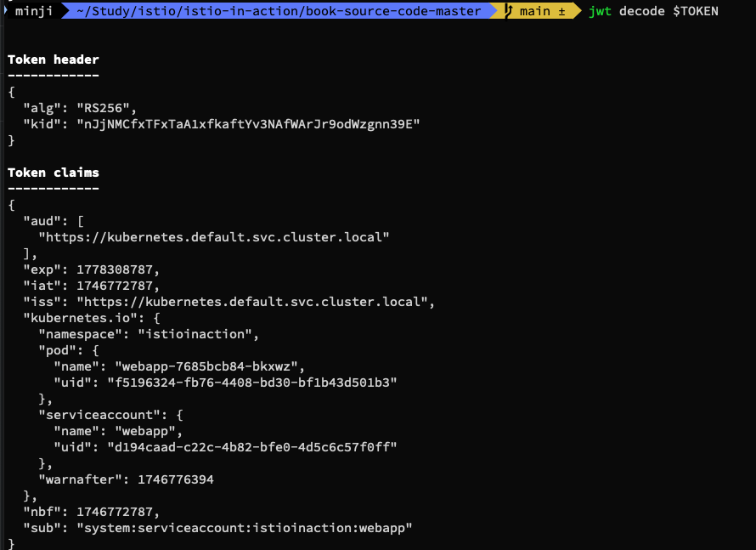Screen dimensions: 756x550
Task: Click the '$TOKEN' argument
Action: click(x=695, y=10)
